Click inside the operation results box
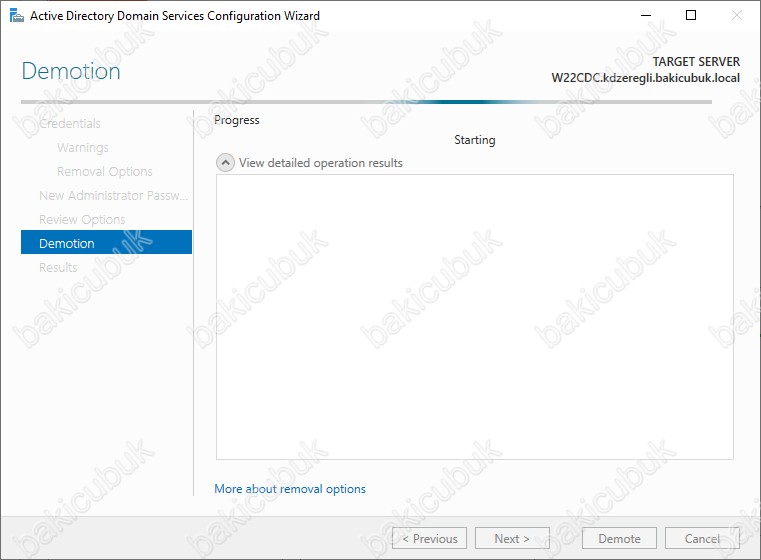 click(x=475, y=317)
